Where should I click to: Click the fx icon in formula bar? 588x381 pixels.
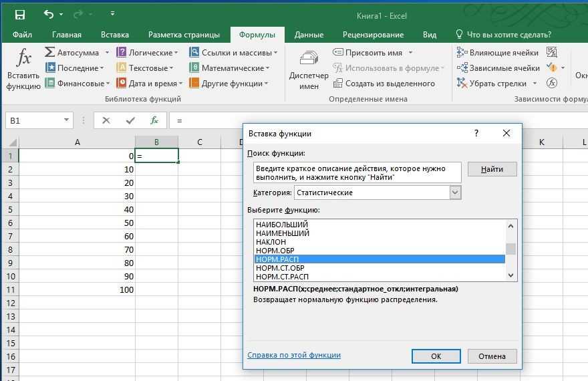tap(154, 120)
